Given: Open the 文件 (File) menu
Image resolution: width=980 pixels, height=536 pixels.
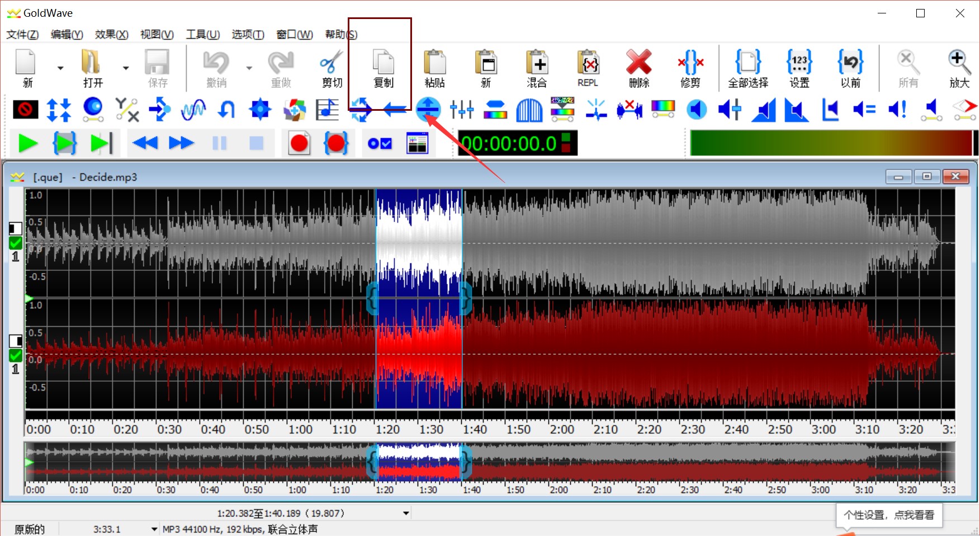Looking at the screenshot, I should tap(22, 35).
